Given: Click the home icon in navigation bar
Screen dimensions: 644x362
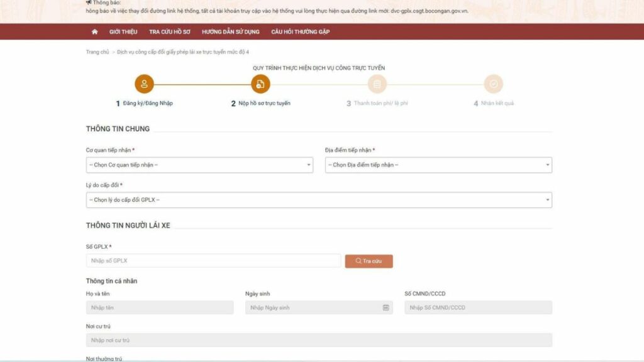Looking at the screenshot, I should [95, 31].
